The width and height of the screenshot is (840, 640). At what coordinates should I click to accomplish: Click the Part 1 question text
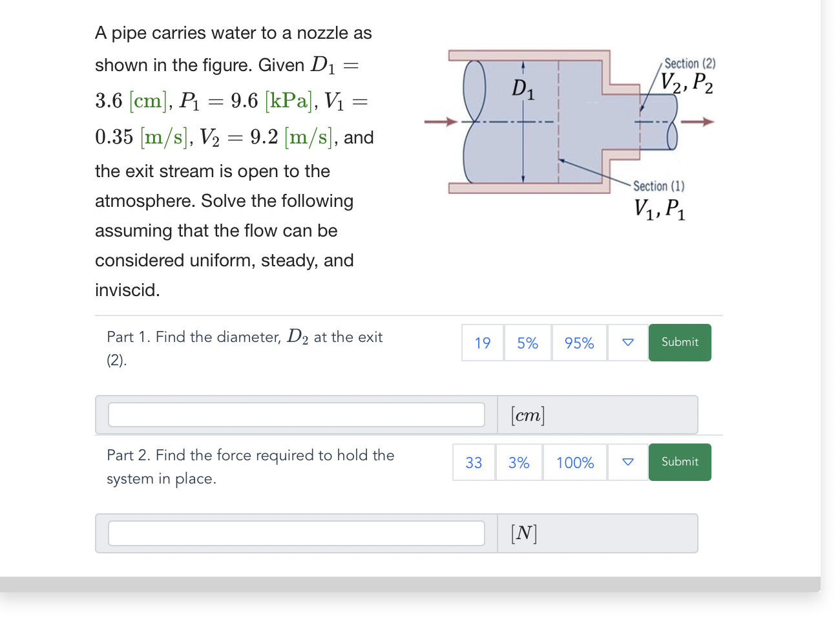pos(244,348)
